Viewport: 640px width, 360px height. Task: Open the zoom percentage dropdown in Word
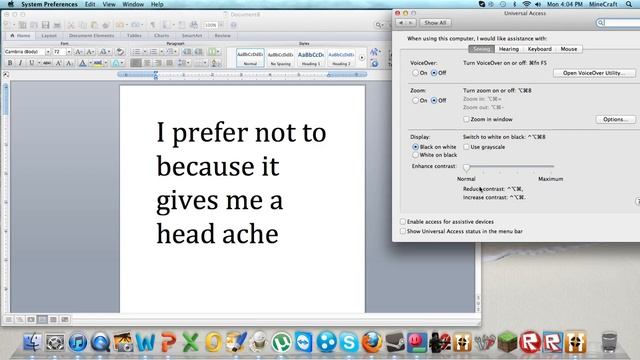coord(221,25)
